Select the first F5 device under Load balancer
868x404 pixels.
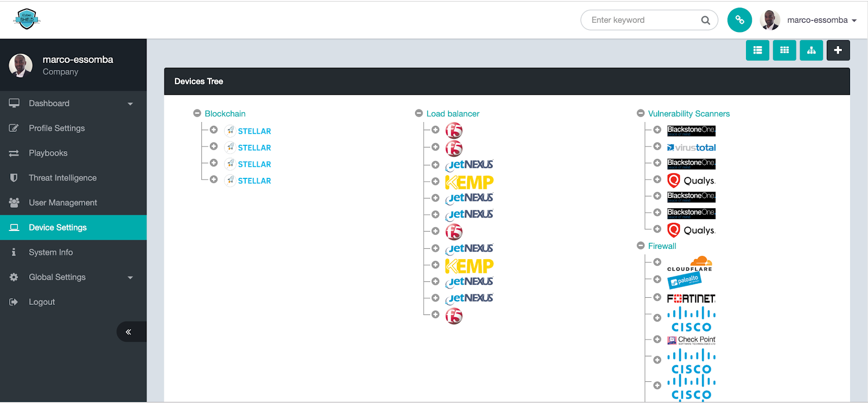click(454, 131)
